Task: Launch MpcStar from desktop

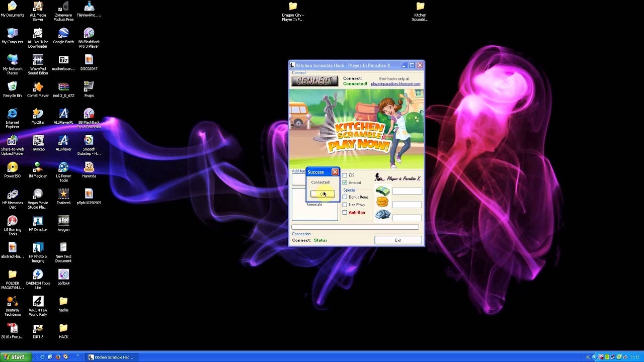Action: (x=38, y=117)
